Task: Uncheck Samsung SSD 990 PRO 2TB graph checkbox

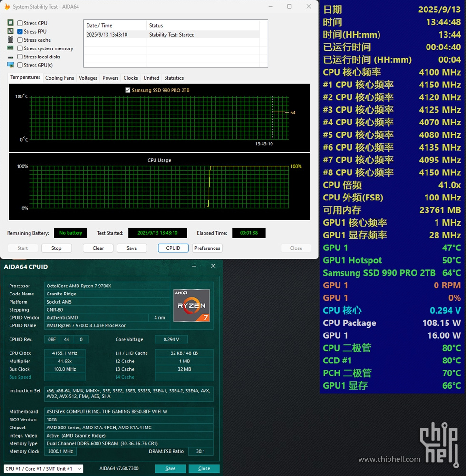Action: [x=128, y=90]
